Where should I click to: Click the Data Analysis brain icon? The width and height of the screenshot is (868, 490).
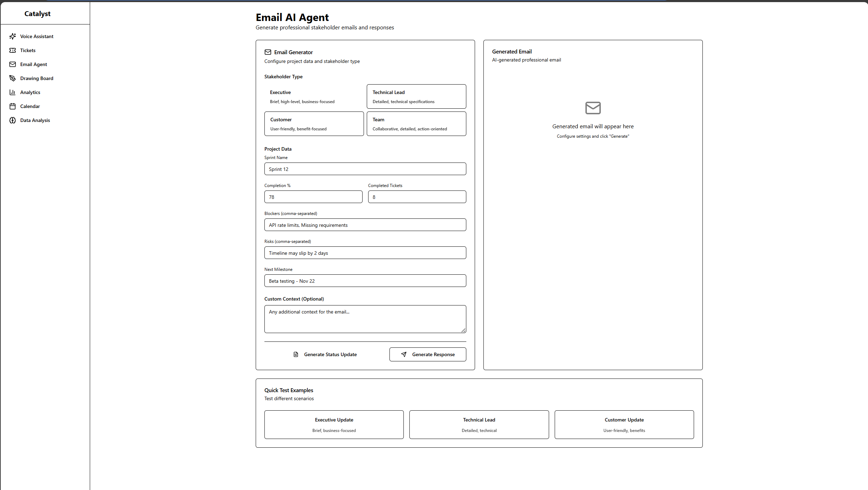tap(13, 120)
